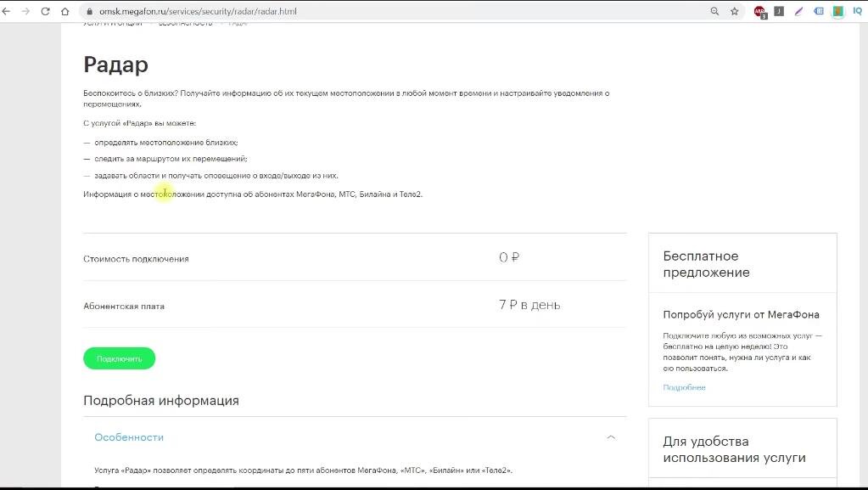Open the IQ extension icon

858,11
